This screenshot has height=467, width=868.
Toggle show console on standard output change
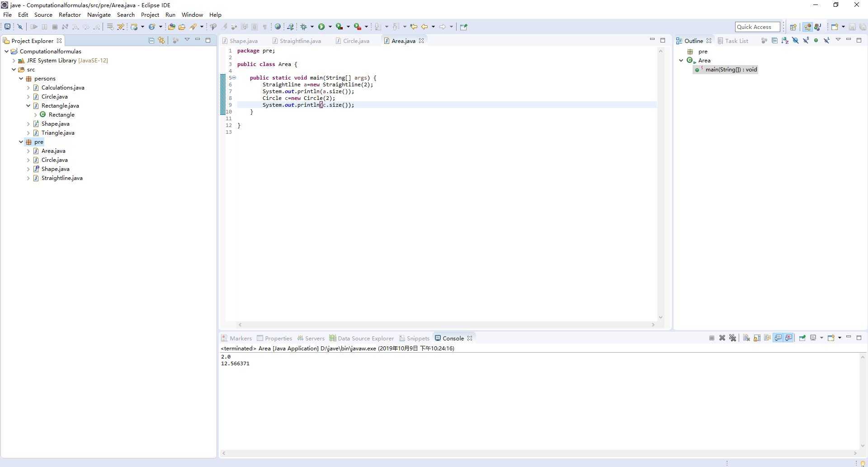pyautogui.click(x=778, y=338)
